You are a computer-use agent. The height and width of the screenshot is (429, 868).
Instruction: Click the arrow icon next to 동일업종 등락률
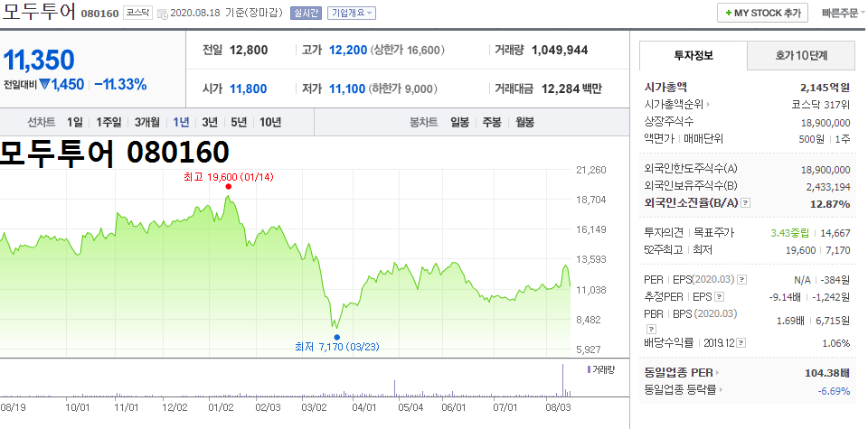(x=722, y=390)
